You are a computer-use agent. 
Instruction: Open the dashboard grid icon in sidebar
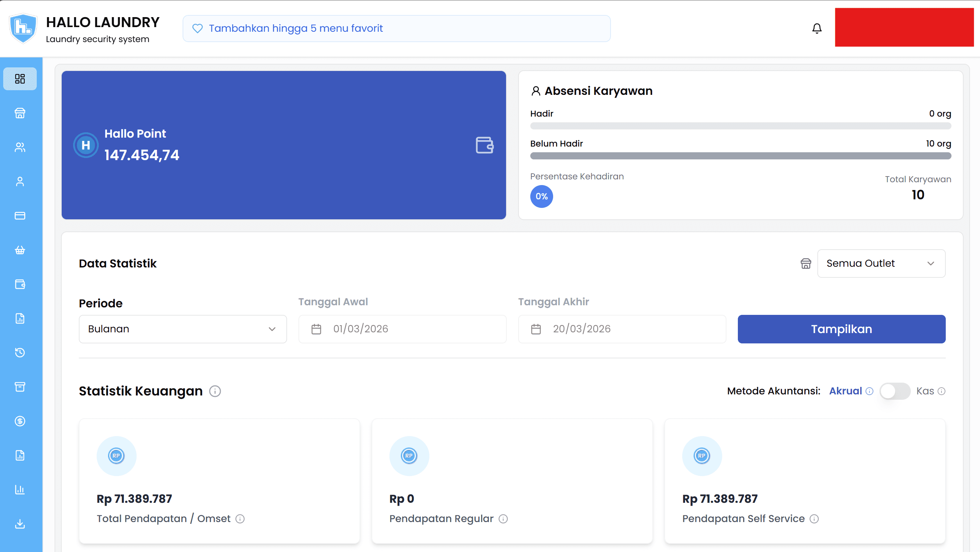[x=20, y=79]
